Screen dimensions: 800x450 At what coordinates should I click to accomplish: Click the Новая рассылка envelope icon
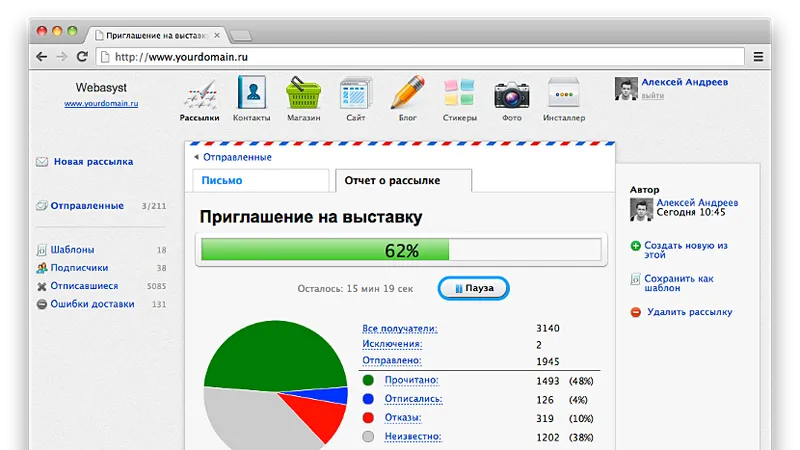point(42,162)
